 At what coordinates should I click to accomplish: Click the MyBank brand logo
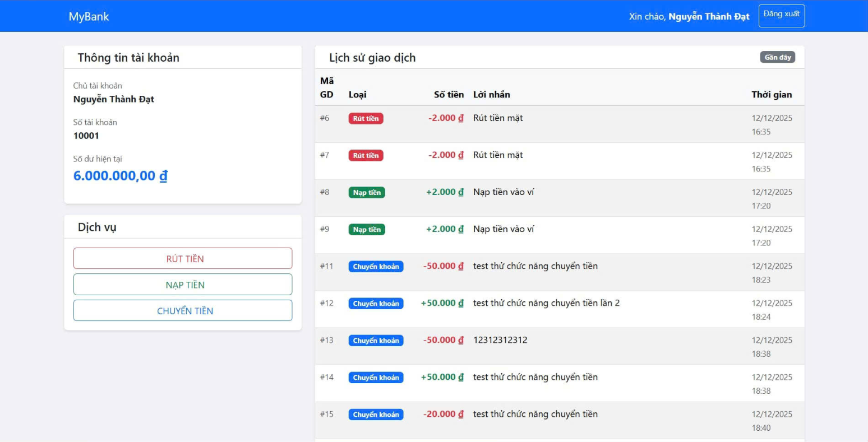tap(89, 16)
